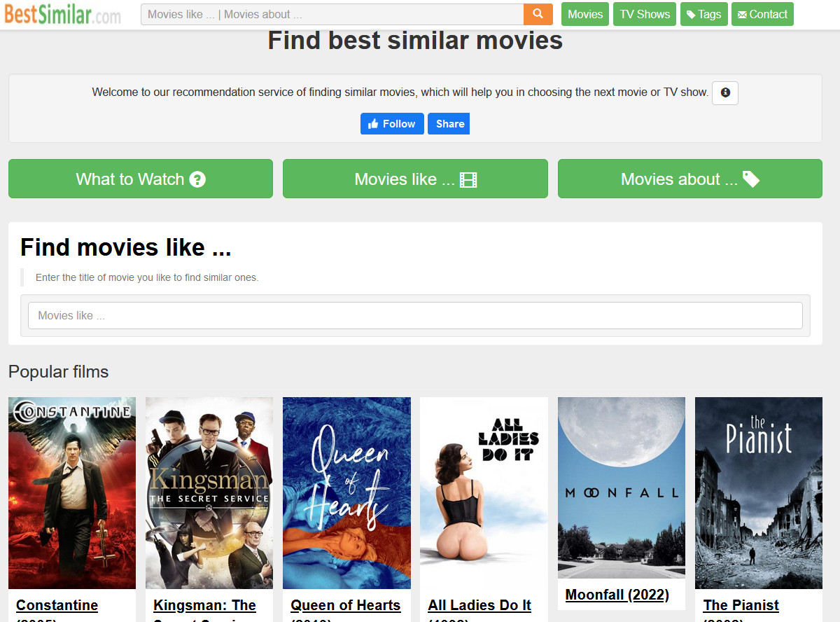Select the What to Watch button
Image resolution: width=840 pixels, height=622 pixels.
click(x=141, y=179)
